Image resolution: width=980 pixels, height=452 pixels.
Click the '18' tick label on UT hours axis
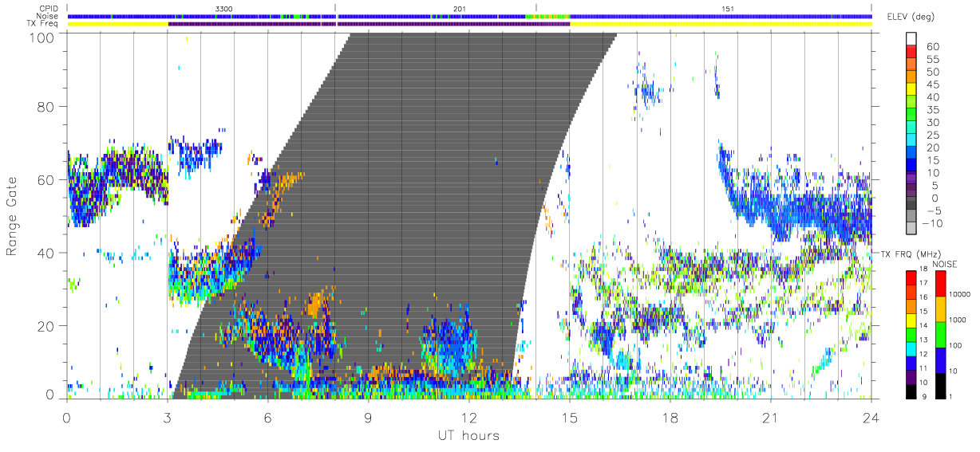pos(670,418)
